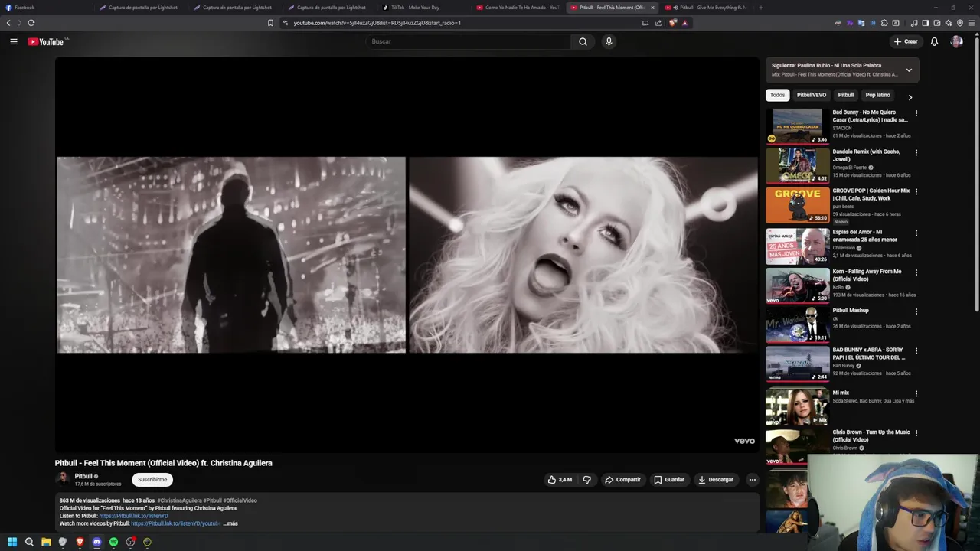Click the Compartir share button
The width and height of the screenshot is (980, 551).
click(622, 480)
